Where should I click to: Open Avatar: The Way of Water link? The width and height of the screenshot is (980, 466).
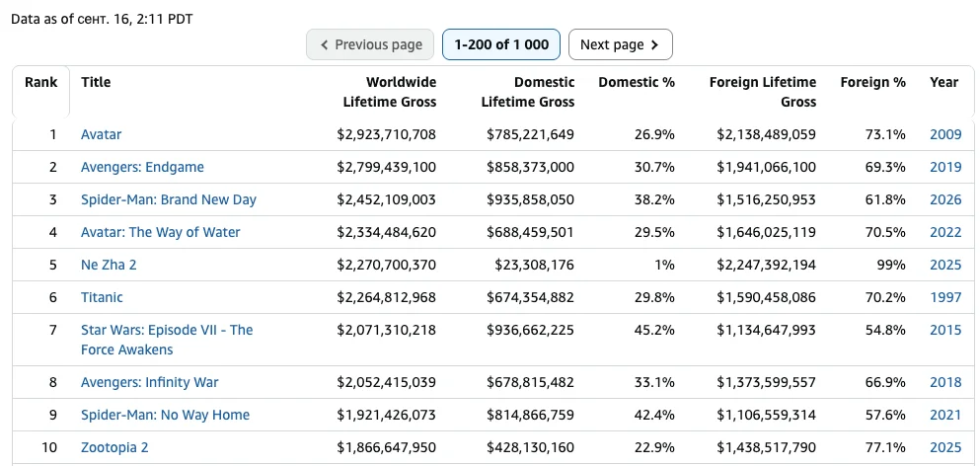(x=161, y=232)
